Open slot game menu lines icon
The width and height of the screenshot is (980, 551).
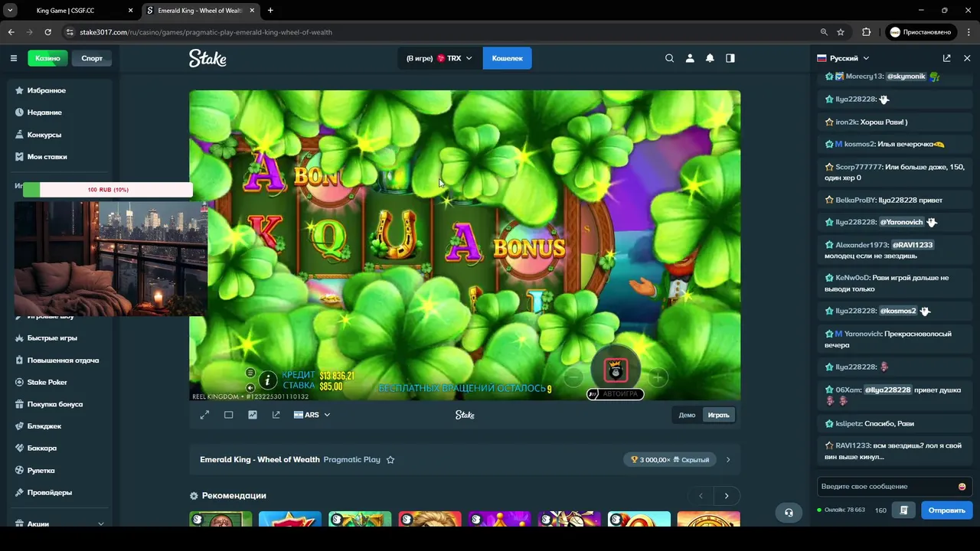[x=250, y=373]
